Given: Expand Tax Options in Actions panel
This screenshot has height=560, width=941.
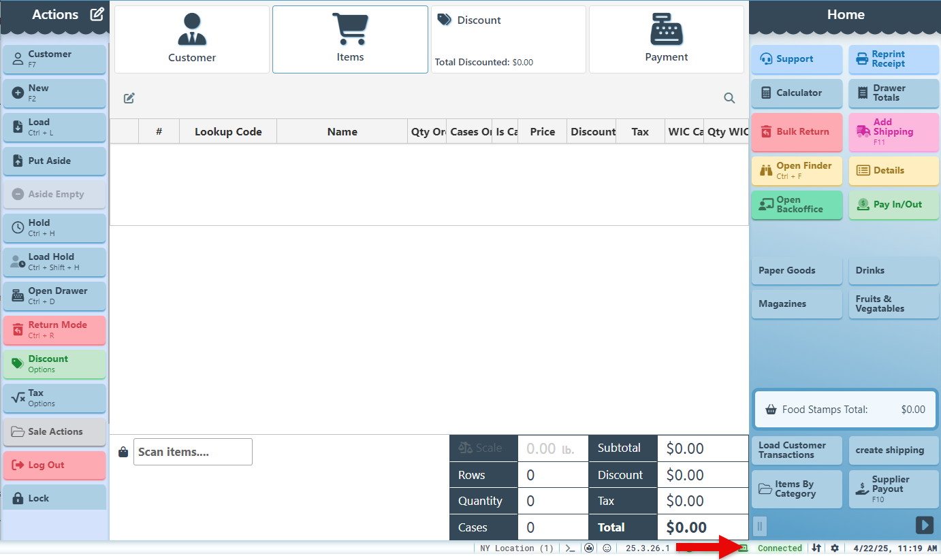Looking at the screenshot, I should (54, 398).
